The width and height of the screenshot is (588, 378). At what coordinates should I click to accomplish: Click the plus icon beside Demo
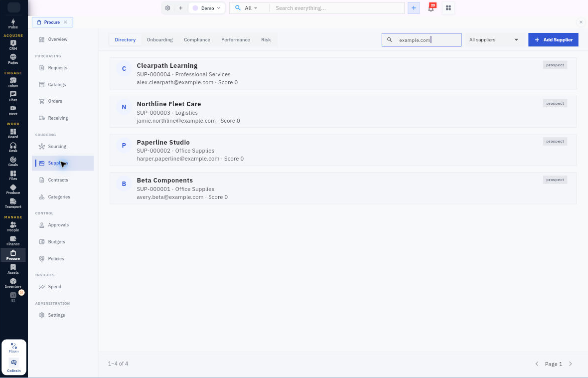[x=180, y=8]
